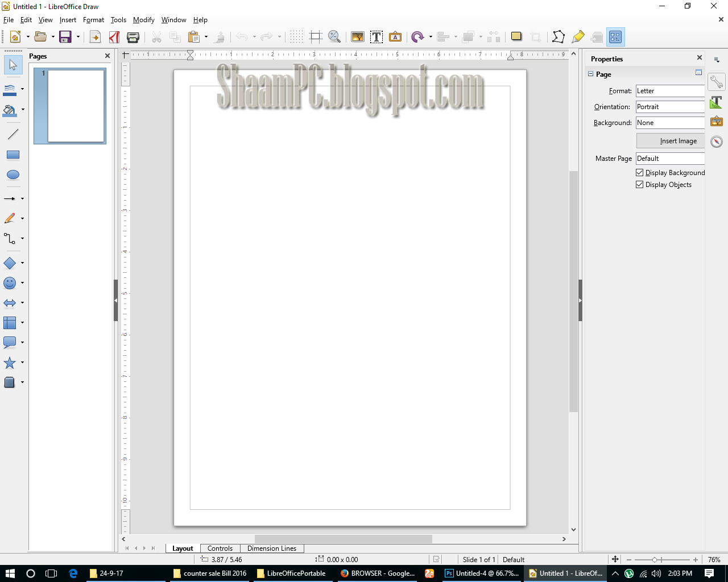Open the Format paper size dropdown
The image size is (728, 582).
pos(670,91)
